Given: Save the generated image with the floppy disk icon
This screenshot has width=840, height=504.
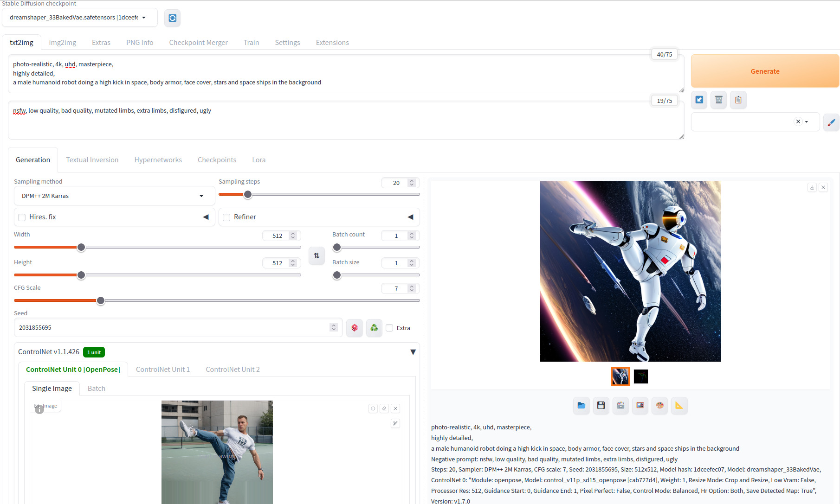Looking at the screenshot, I should (x=601, y=405).
